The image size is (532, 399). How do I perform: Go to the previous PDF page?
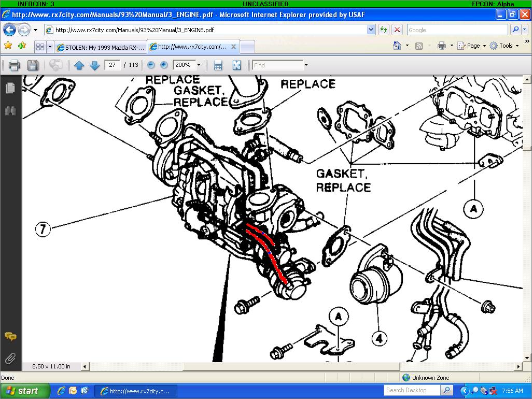point(79,65)
